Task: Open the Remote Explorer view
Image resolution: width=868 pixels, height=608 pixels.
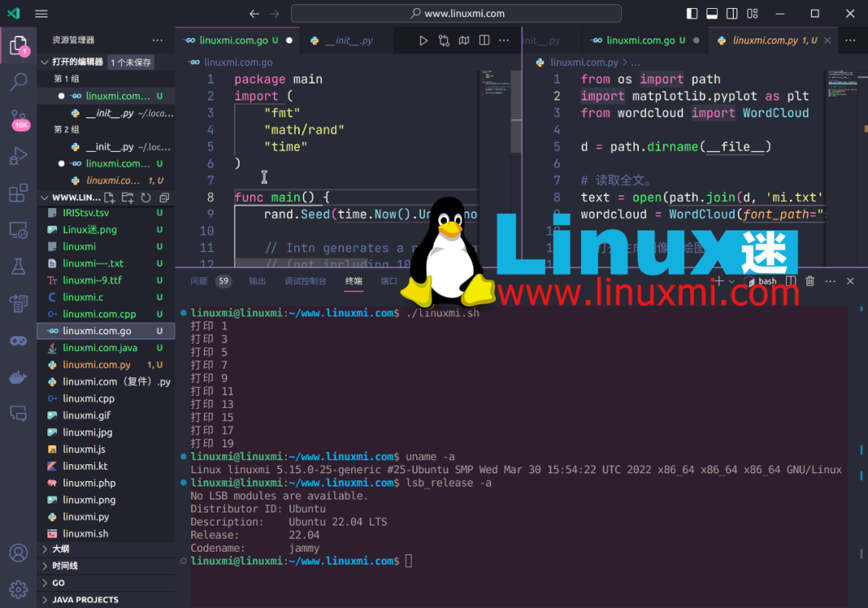Action: click(x=18, y=230)
